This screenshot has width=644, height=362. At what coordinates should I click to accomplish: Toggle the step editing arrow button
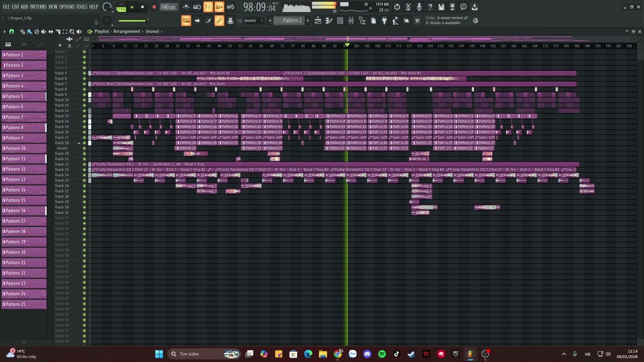click(197, 21)
